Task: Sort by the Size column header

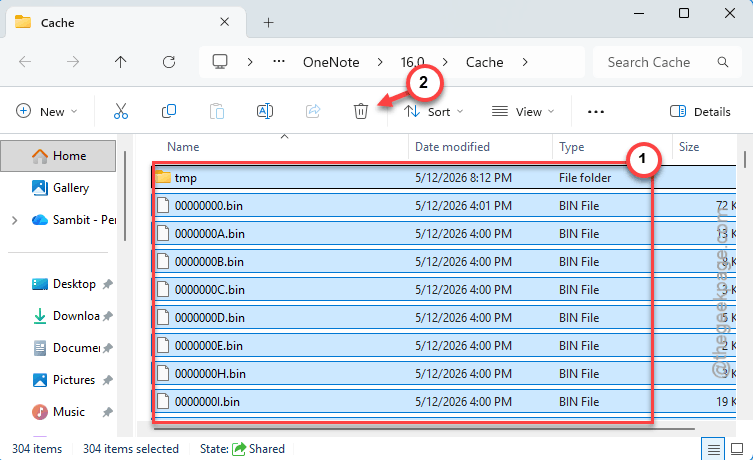Action: (689, 147)
